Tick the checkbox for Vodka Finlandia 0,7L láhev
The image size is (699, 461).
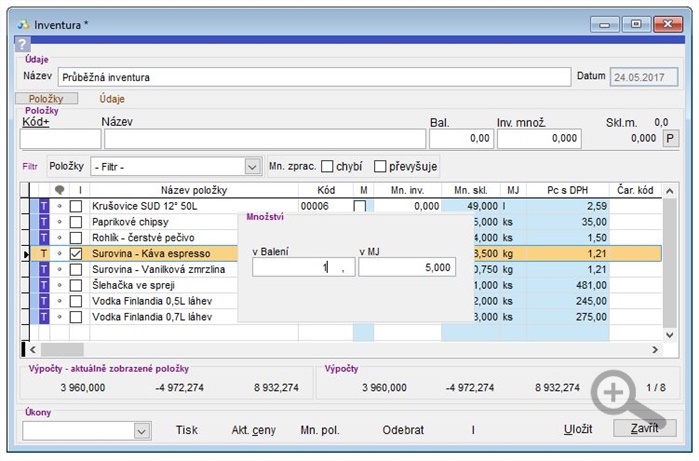point(76,317)
